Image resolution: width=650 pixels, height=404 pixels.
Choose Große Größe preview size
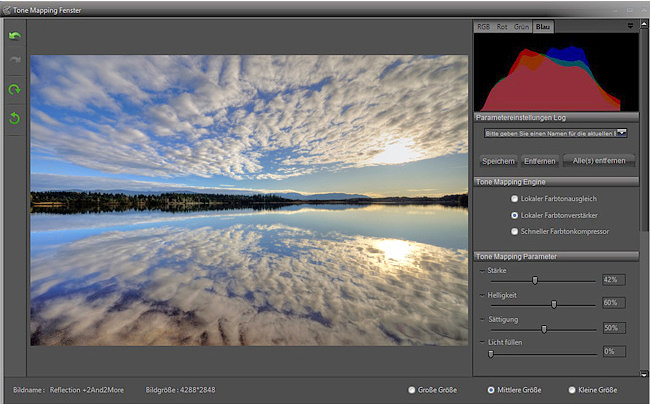411,390
